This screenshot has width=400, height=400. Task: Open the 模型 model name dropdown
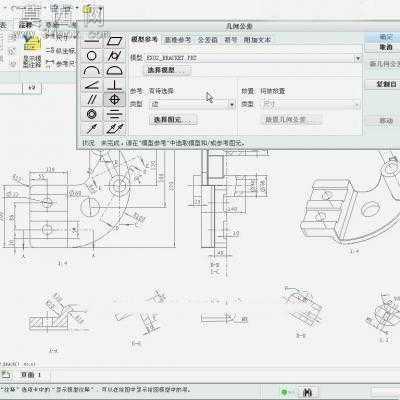tap(357, 58)
